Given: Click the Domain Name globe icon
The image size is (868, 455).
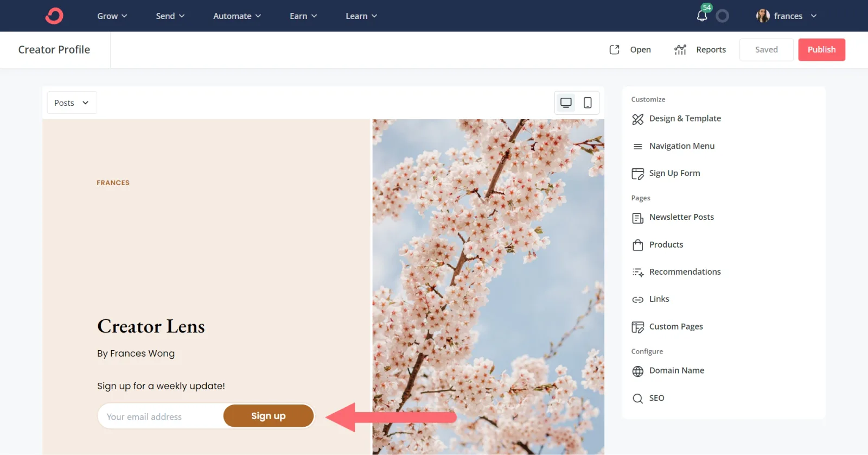Looking at the screenshot, I should [x=638, y=371].
